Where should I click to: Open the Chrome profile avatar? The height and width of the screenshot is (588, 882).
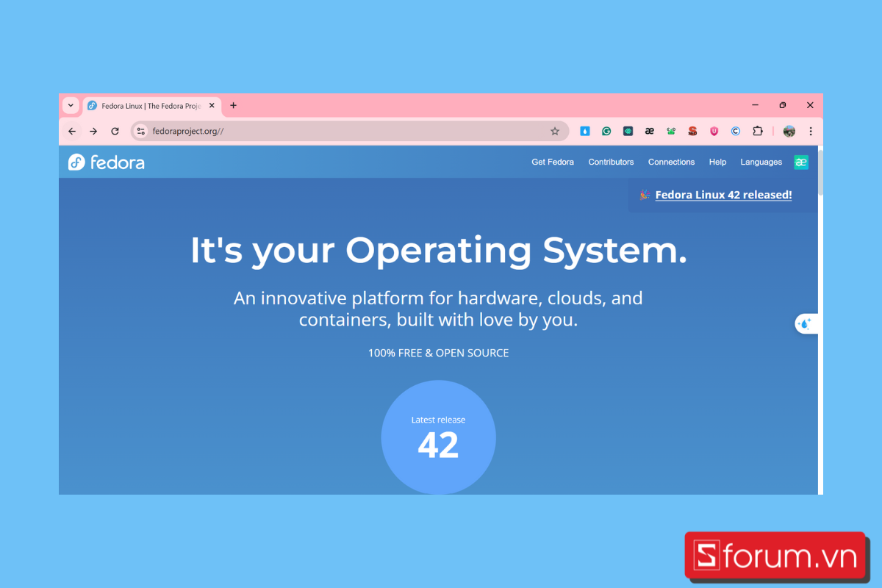pos(789,131)
